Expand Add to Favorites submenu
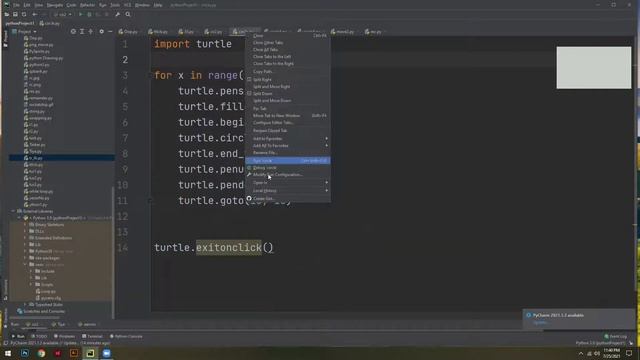Screen dimensions: 640x360 (x=288, y=139)
